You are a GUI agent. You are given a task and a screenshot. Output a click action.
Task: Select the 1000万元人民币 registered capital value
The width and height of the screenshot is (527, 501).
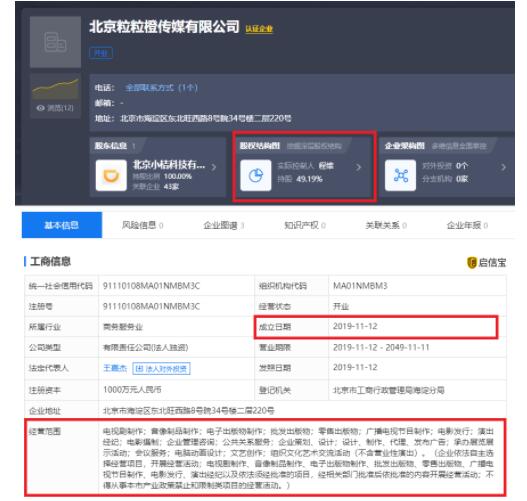(x=132, y=389)
